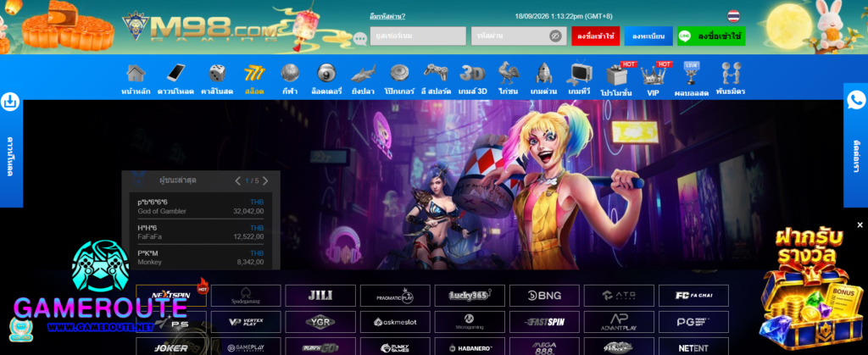Screen dimensions: 868x355
Task: Open the โปรโมชั่น gift box icon
Action: click(616, 74)
